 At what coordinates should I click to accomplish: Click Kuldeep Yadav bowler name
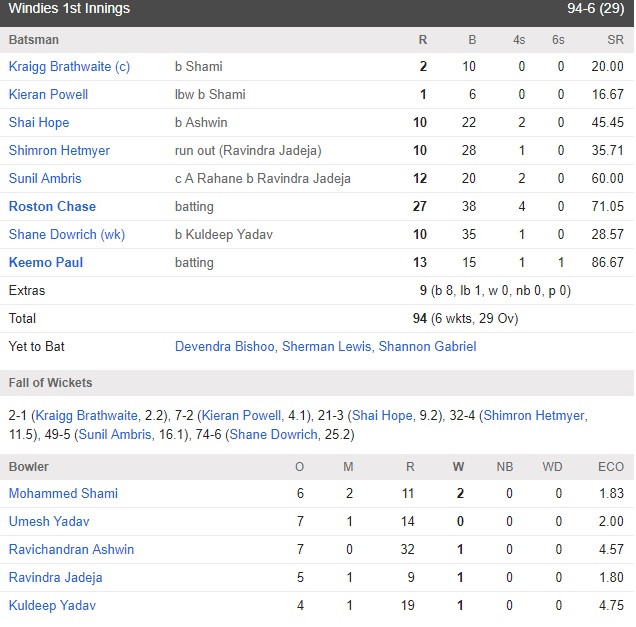(52, 605)
